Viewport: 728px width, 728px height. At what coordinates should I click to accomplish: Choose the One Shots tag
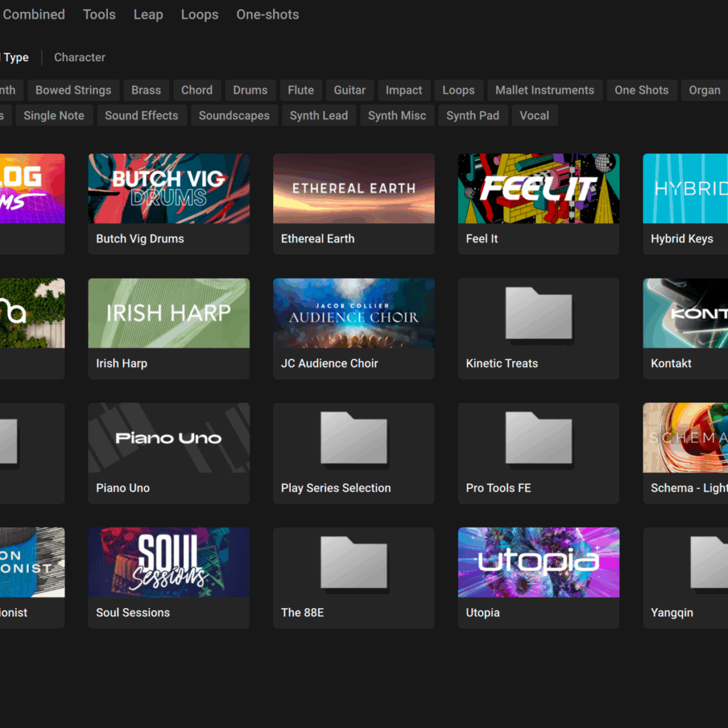[642, 90]
